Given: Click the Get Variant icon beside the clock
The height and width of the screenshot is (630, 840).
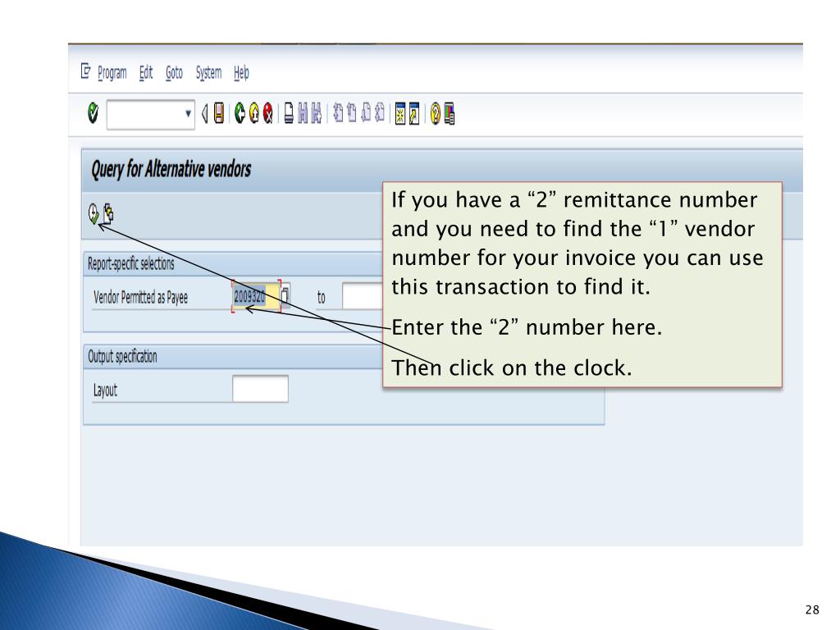Looking at the screenshot, I should point(107,214).
